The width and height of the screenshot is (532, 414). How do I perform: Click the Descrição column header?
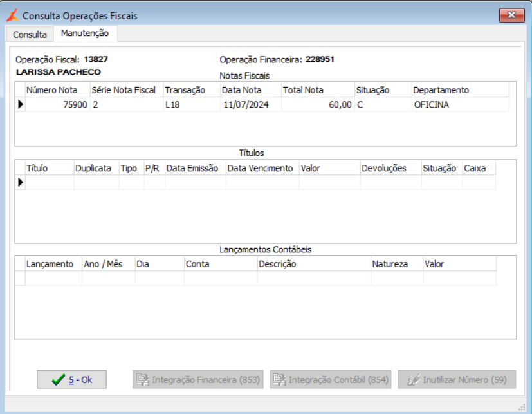[x=314, y=264]
